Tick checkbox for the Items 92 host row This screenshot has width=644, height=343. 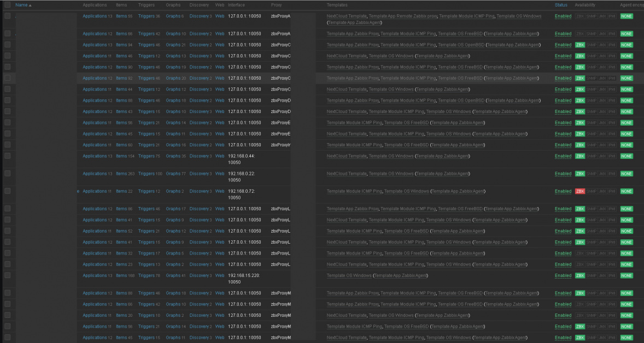[x=8, y=78]
